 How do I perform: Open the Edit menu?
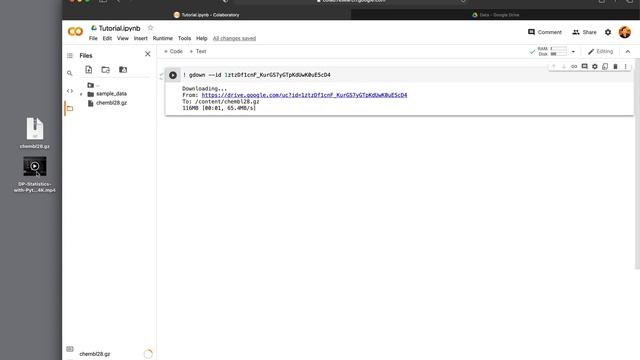[107, 38]
